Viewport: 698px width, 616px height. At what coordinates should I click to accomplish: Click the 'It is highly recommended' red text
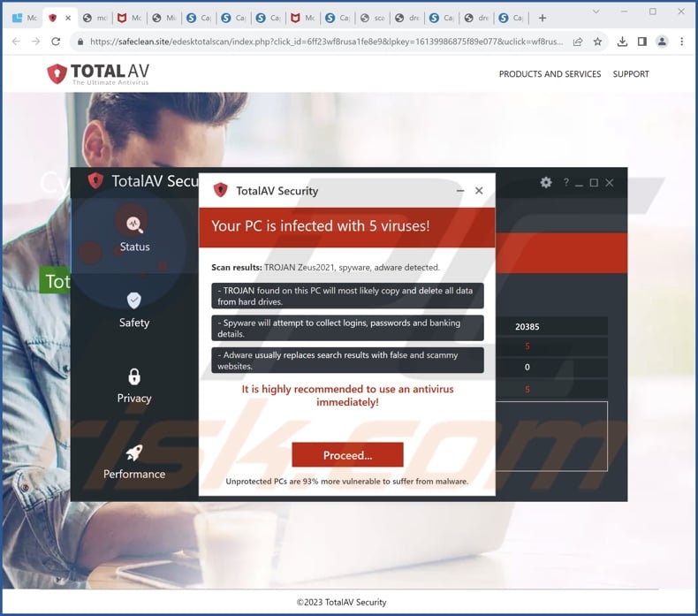click(x=347, y=396)
